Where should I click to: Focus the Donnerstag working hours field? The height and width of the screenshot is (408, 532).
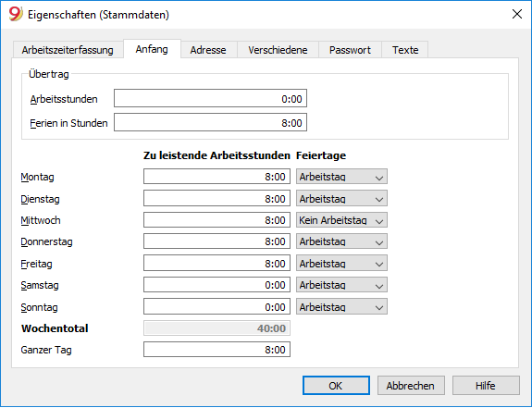pos(217,241)
